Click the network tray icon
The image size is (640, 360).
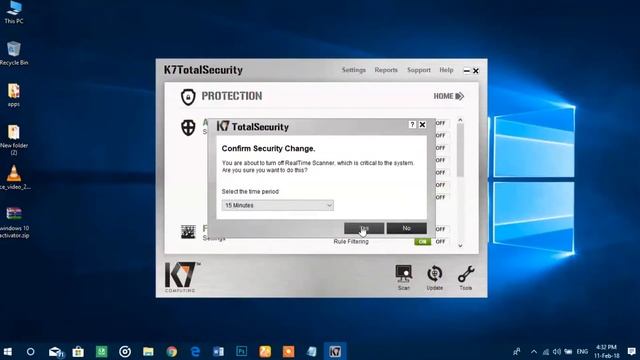coord(546,351)
